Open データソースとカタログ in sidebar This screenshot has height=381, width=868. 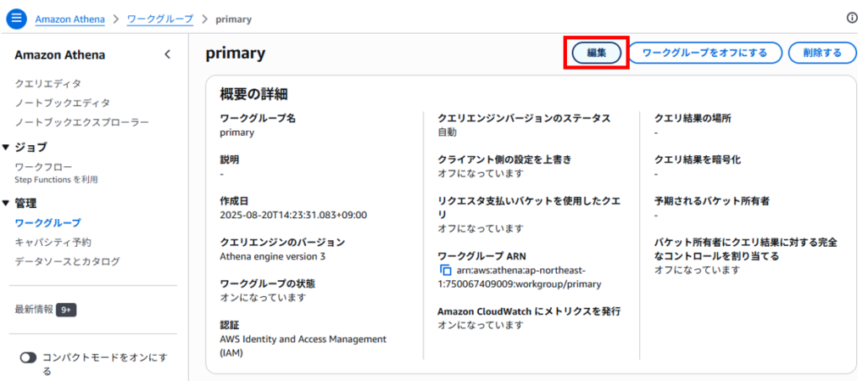click(x=68, y=261)
